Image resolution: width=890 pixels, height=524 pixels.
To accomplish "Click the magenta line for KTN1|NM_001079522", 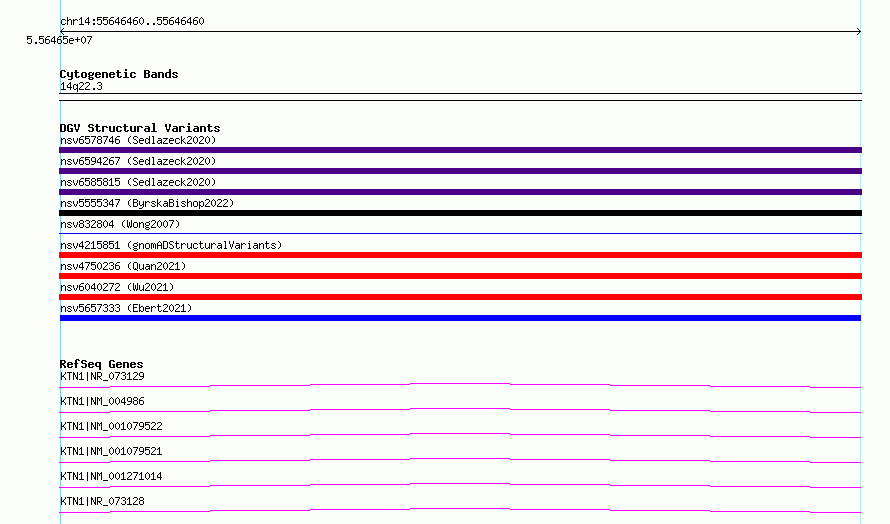I will [x=460, y=435].
